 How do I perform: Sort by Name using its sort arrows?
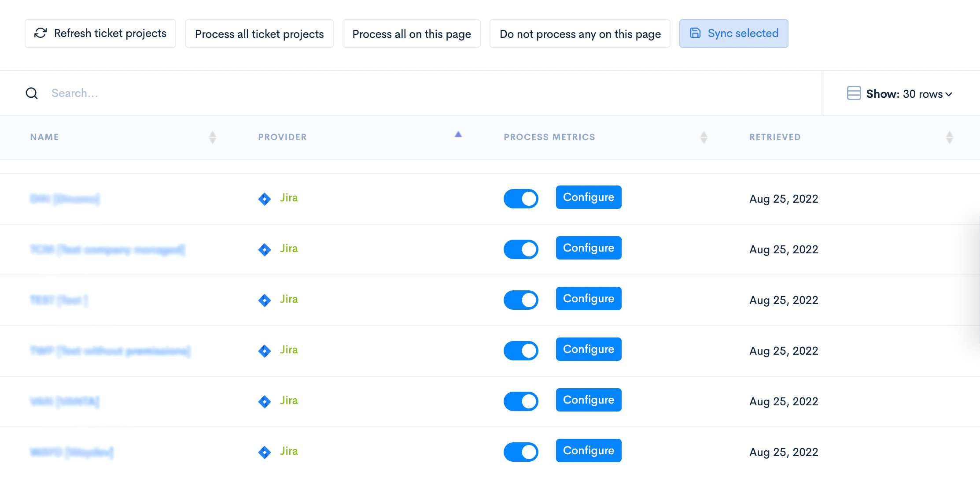[213, 137]
